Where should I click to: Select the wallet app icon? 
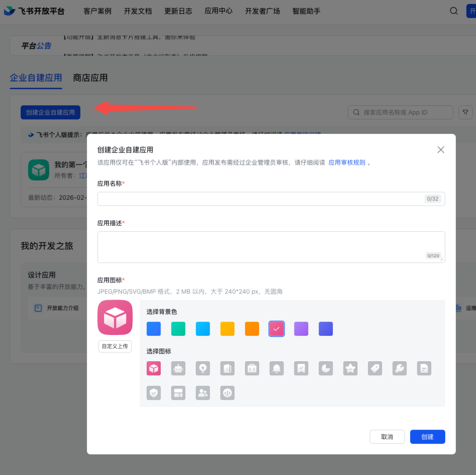point(227,368)
